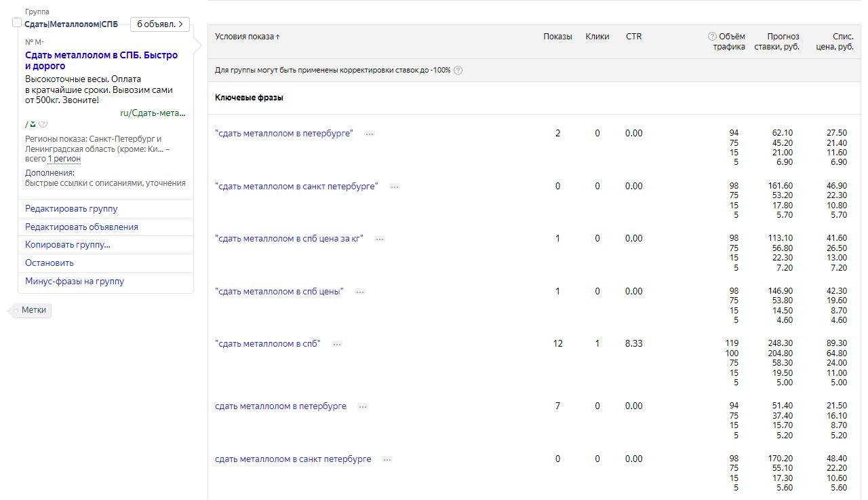The height and width of the screenshot is (500, 868).
Task: Select the traffic volume value 119
Action: point(732,343)
